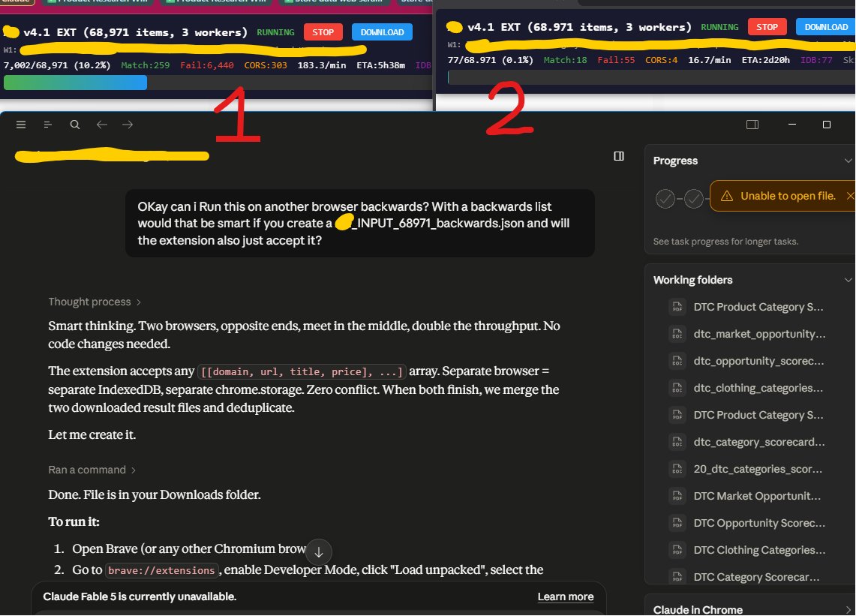Collapse the Progress panel chevron
The width and height of the screenshot is (856, 616).
click(848, 161)
